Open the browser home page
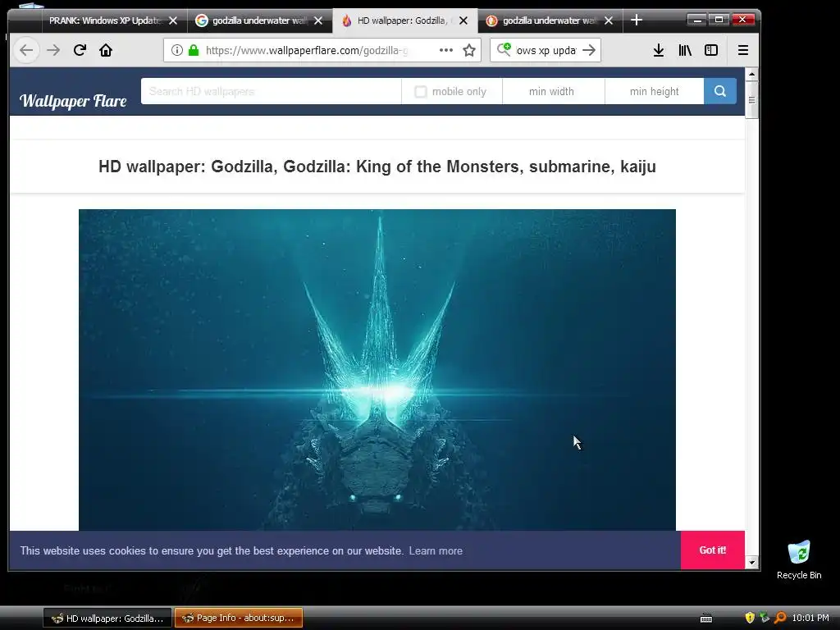The width and height of the screenshot is (840, 630). (x=106, y=50)
